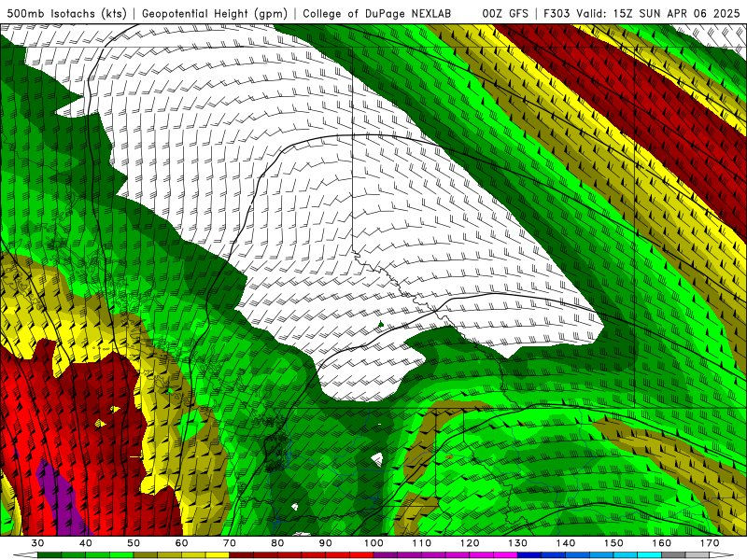Click the dark blue color bar swatch after 130

[529, 555]
